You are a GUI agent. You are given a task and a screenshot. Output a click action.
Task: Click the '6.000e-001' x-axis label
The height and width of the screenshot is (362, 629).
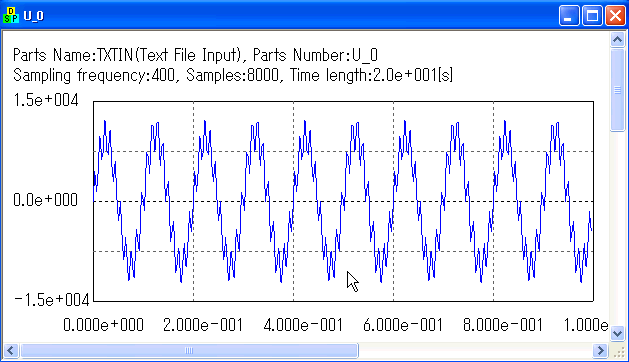(x=403, y=325)
